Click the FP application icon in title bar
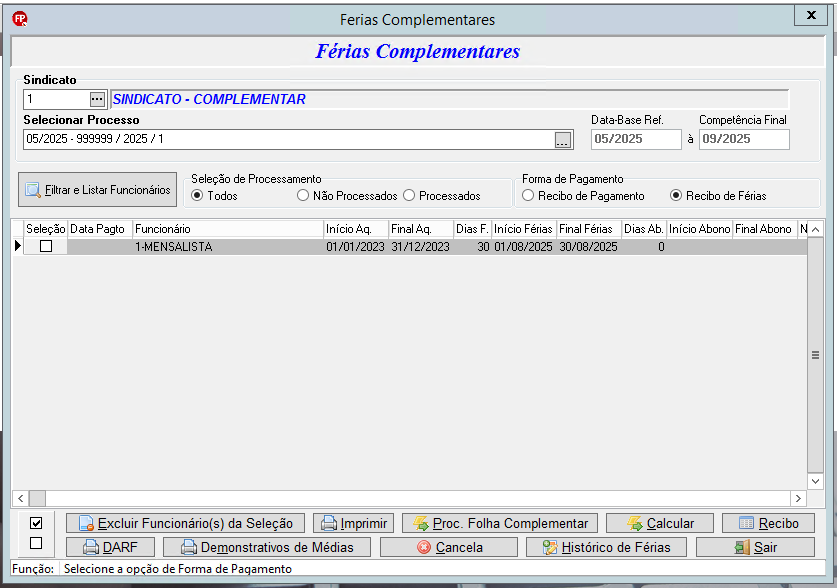 20,19
